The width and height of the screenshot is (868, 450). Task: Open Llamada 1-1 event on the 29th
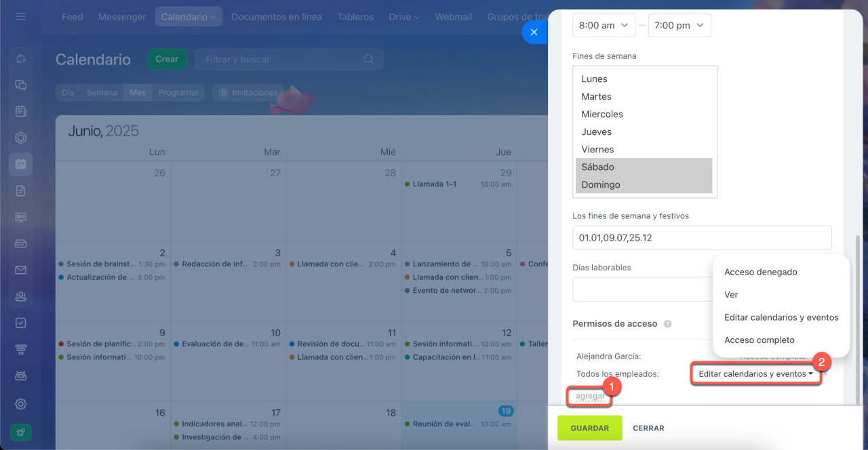[458, 184]
